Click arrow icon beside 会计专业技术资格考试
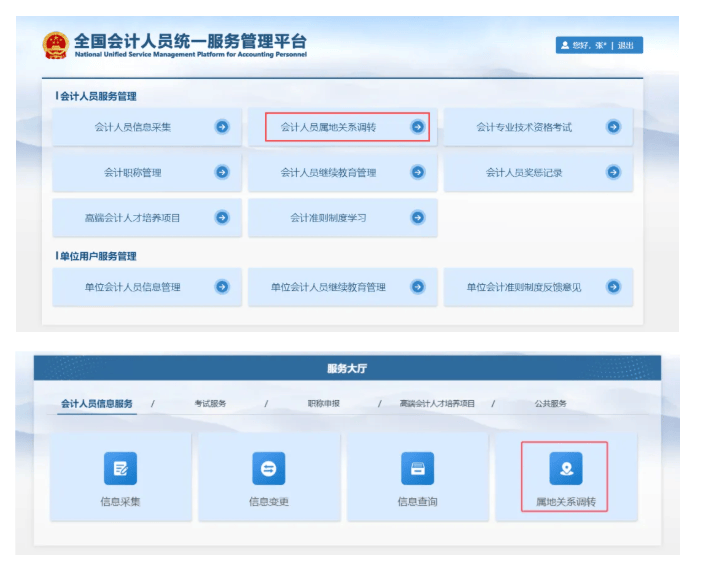Viewport: 714px width, 562px height. [613, 127]
